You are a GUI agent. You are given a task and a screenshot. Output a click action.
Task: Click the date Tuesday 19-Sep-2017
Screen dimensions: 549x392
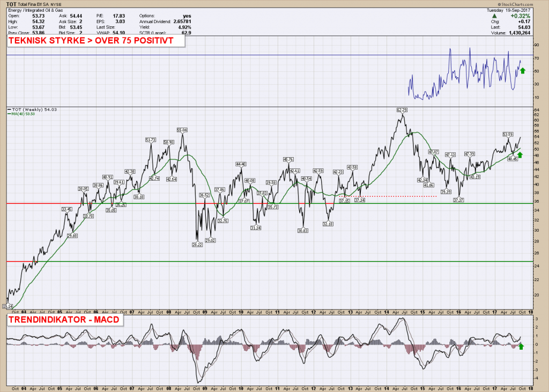click(508, 10)
